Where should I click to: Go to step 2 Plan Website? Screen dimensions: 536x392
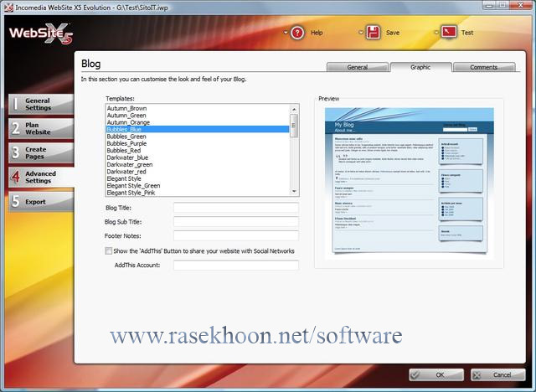pos(41,128)
